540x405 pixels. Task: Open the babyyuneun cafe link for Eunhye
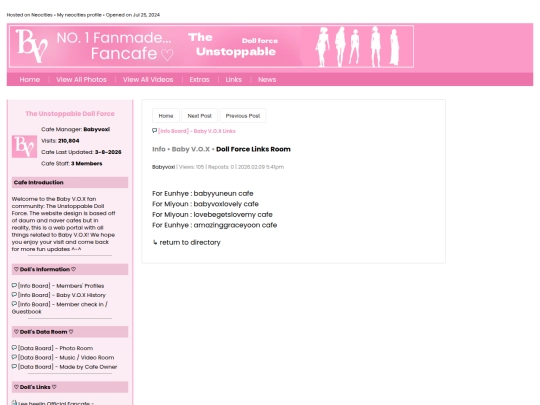223,194
